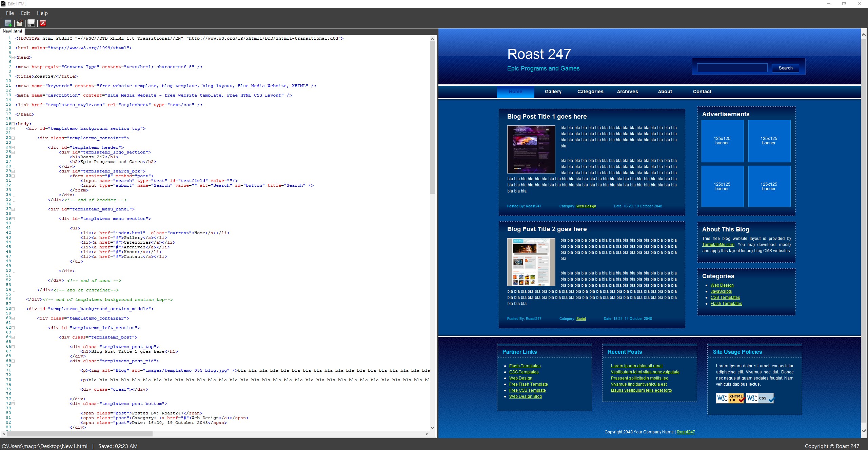The height and width of the screenshot is (450, 868).
Task: Click the Open file folder icon
Action: 20,23
